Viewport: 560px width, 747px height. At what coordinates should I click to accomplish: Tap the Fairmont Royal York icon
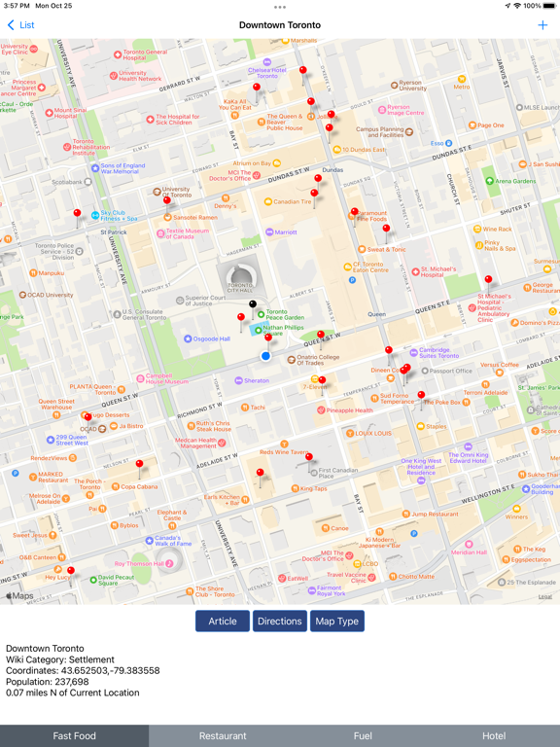tap(311, 590)
